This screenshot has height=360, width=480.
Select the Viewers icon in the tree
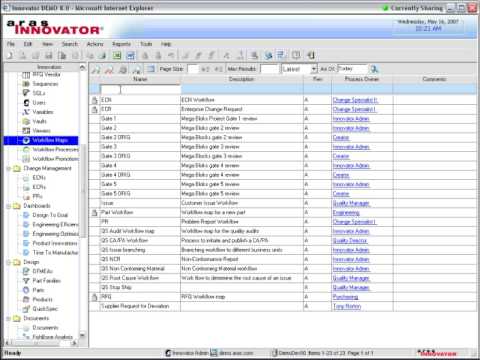click(26, 131)
